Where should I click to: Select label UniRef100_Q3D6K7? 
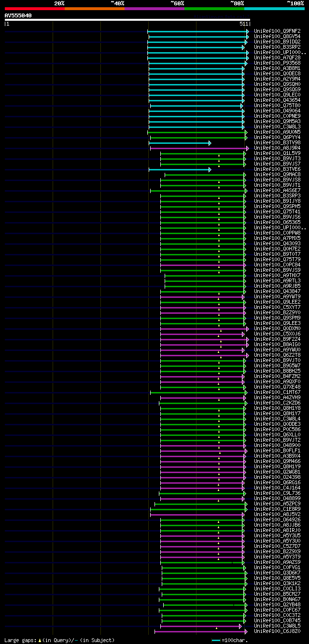pyautogui.click(x=278, y=573)
